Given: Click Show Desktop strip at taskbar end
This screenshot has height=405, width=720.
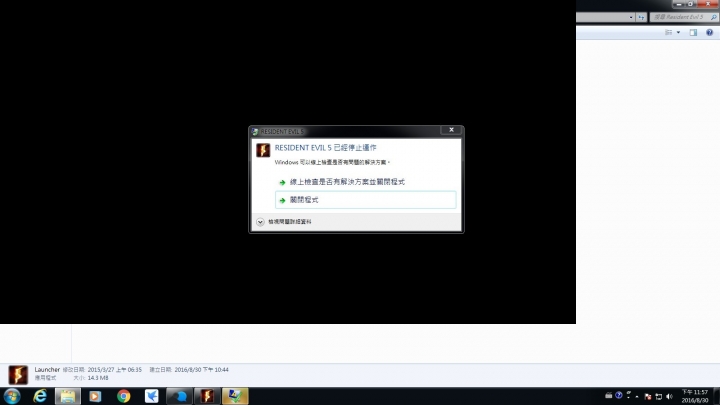Looking at the screenshot, I should tap(716, 396).
